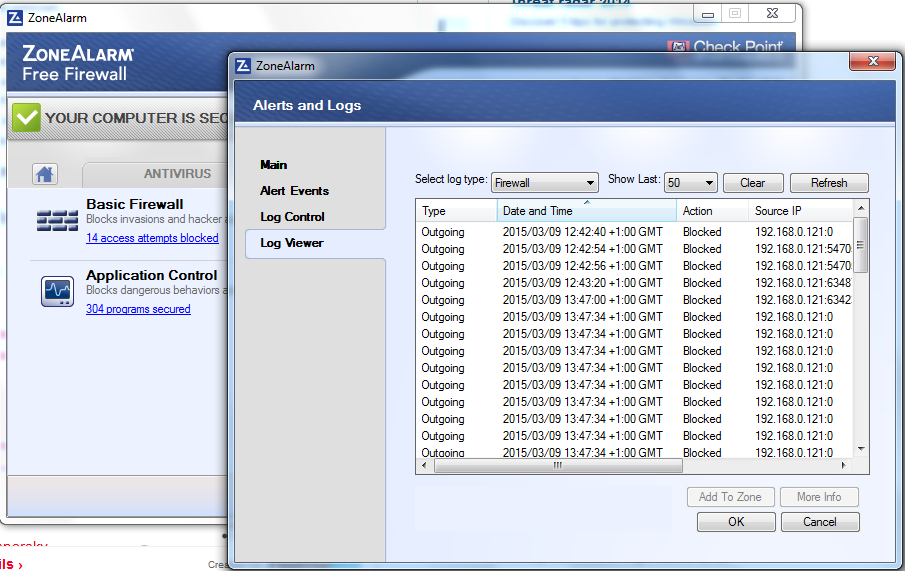Click the ZoneAlarm Z logo in dialog title bar

pos(243,66)
